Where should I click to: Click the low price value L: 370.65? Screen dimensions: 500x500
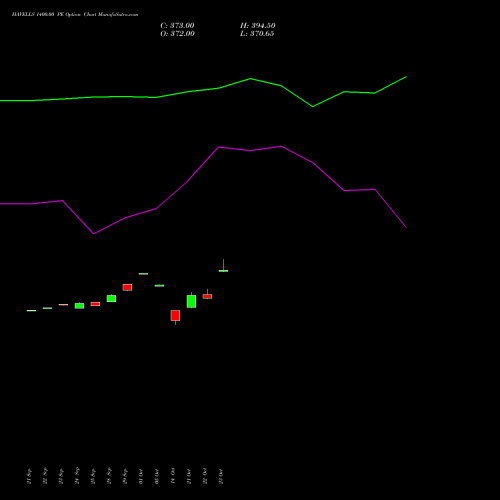click(x=257, y=34)
